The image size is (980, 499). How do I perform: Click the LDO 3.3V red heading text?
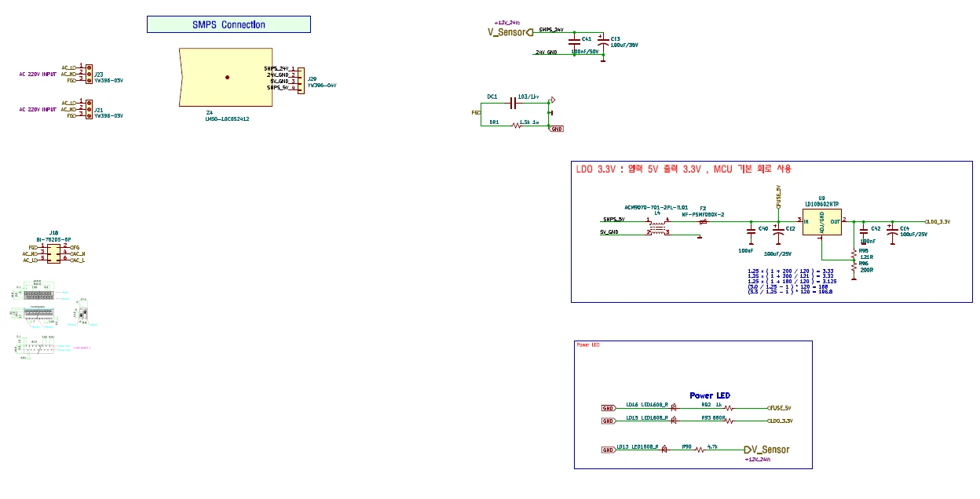(682, 169)
